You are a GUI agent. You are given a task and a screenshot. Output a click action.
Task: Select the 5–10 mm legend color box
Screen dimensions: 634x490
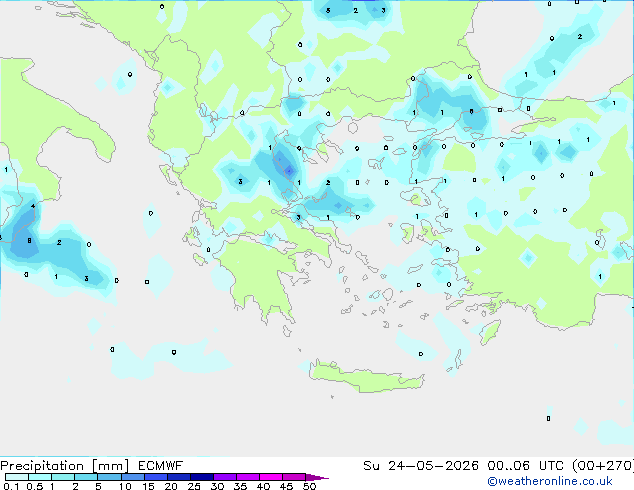coord(110,477)
